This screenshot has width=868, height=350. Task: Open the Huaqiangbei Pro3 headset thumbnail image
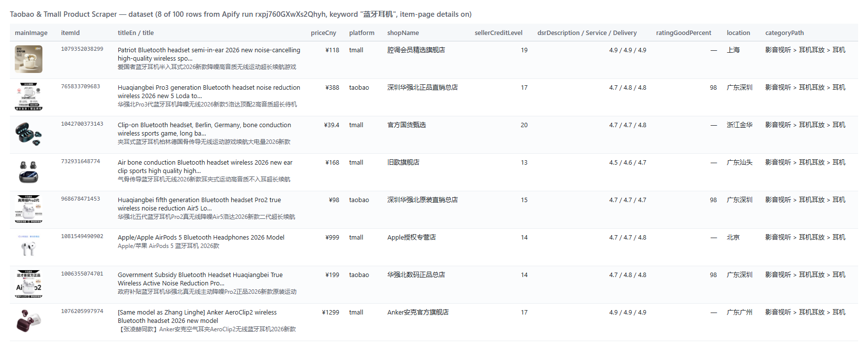coord(29,97)
